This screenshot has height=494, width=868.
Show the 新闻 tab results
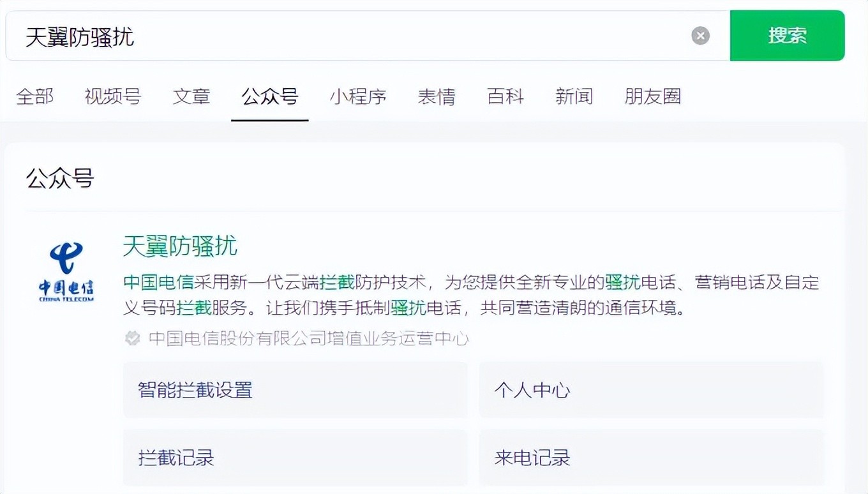574,96
